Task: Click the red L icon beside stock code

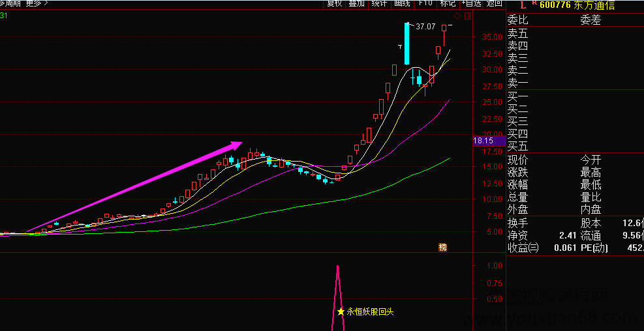Action: pos(523,5)
